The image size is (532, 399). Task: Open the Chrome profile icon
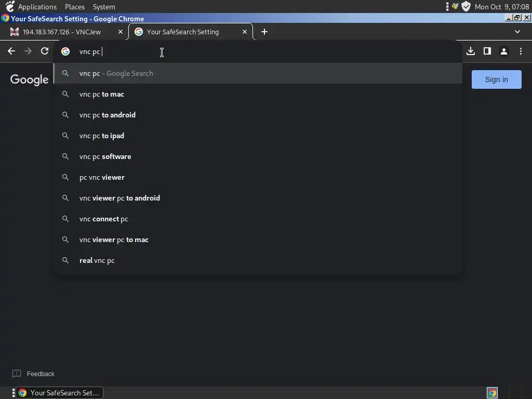coord(504,51)
